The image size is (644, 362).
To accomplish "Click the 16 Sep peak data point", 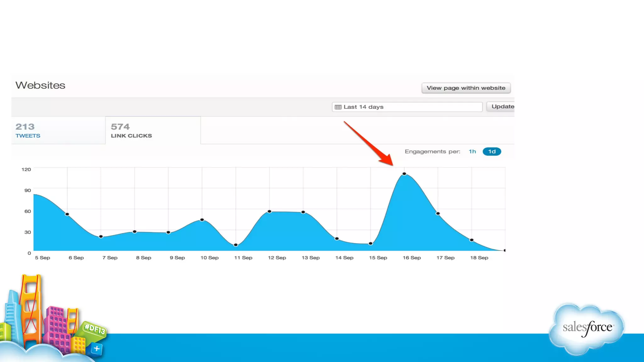I will click(404, 174).
